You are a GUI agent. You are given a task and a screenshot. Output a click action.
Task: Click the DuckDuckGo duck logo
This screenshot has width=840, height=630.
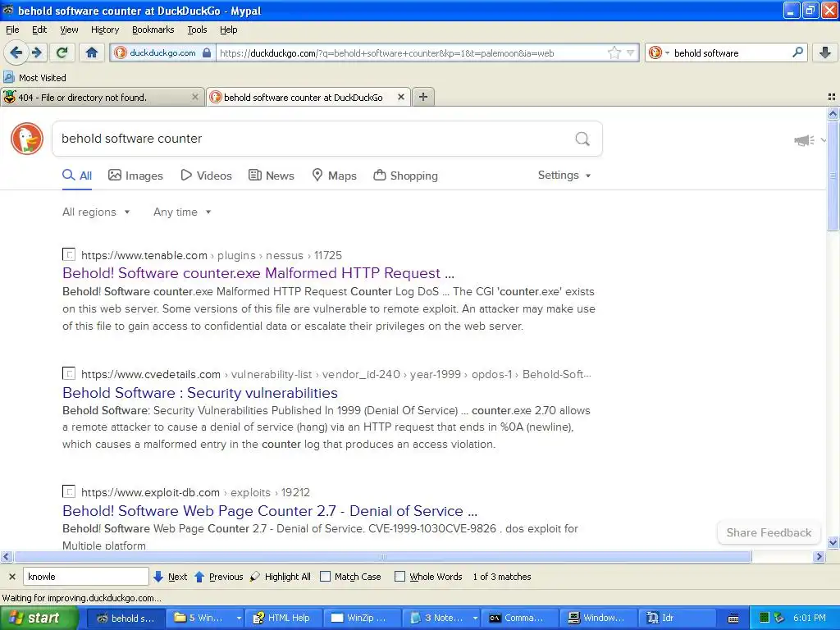[27, 138]
